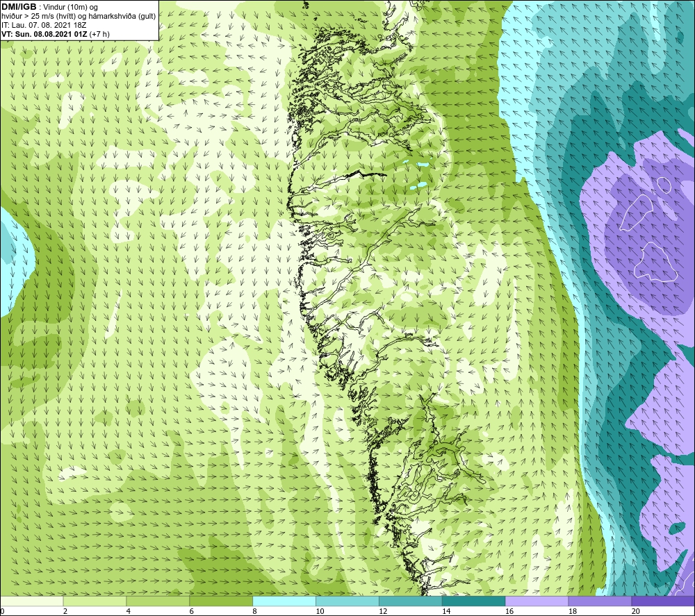695x616 pixels.
Task: Click the 0–2 m/s palest legend swatch
Action: click(32, 601)
